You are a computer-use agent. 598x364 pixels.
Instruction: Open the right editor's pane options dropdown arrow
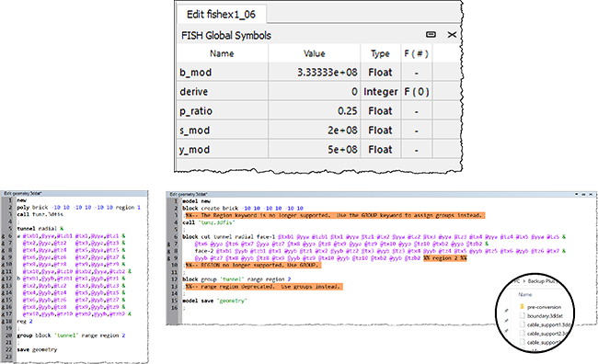point(577,194)
